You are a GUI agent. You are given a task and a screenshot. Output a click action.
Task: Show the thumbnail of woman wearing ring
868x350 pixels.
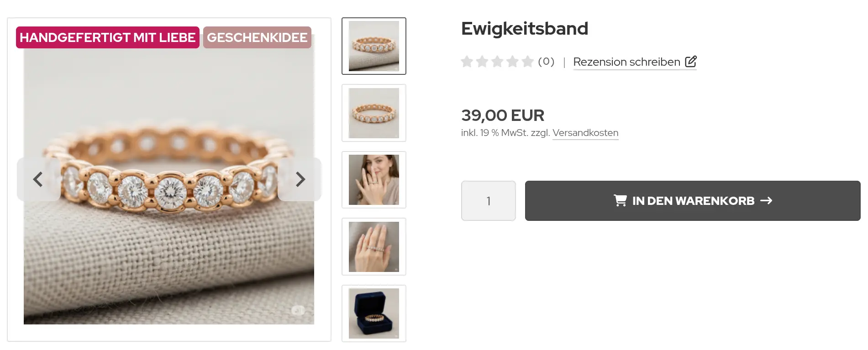point(374,180)
